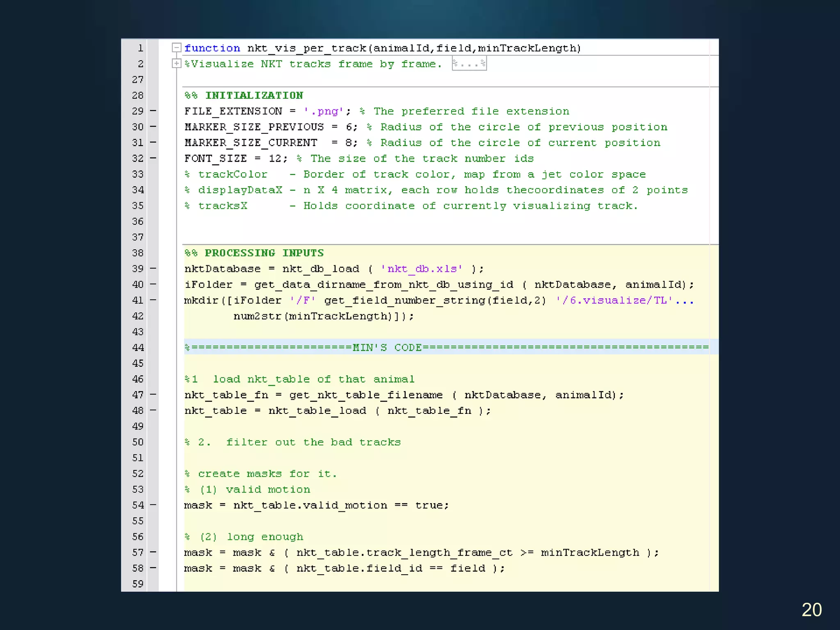840x630 pixels.
Task: Expand the folded help comment block
Action: [x=176, y=64]
